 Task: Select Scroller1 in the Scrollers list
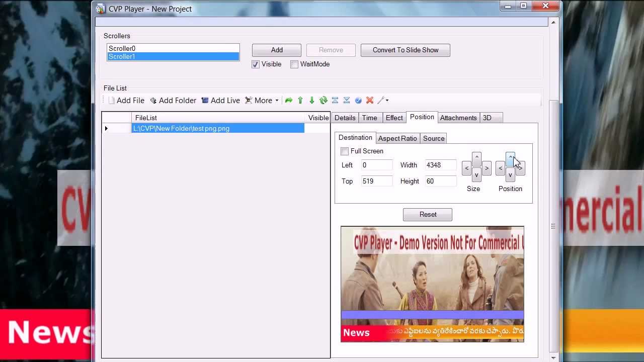click(x=173, y=56)
